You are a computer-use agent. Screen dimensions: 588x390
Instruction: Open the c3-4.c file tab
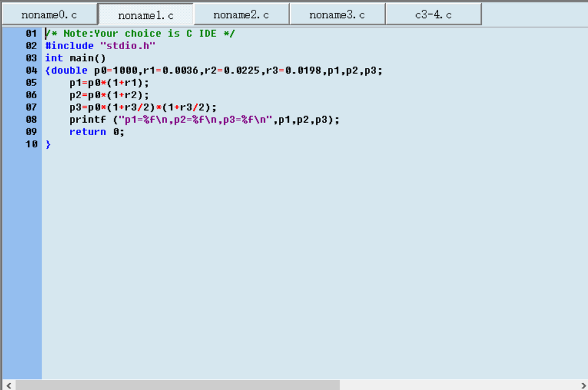[434, 15]
